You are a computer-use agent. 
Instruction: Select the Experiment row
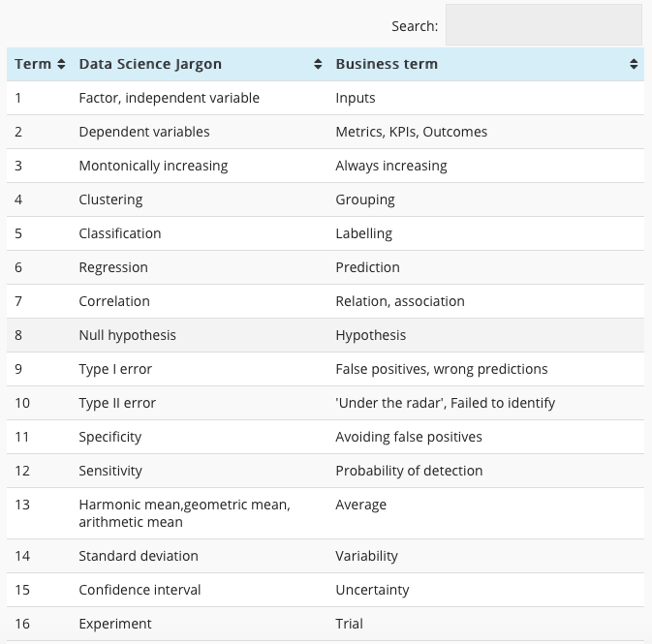326,624
